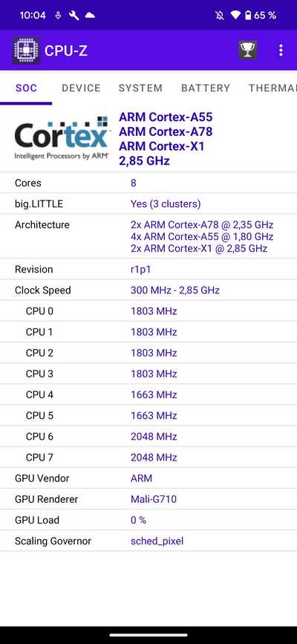Open the three-dot overflow menu
The height and width of the screenshot is (644, 297).
click(x=281, y=51)
